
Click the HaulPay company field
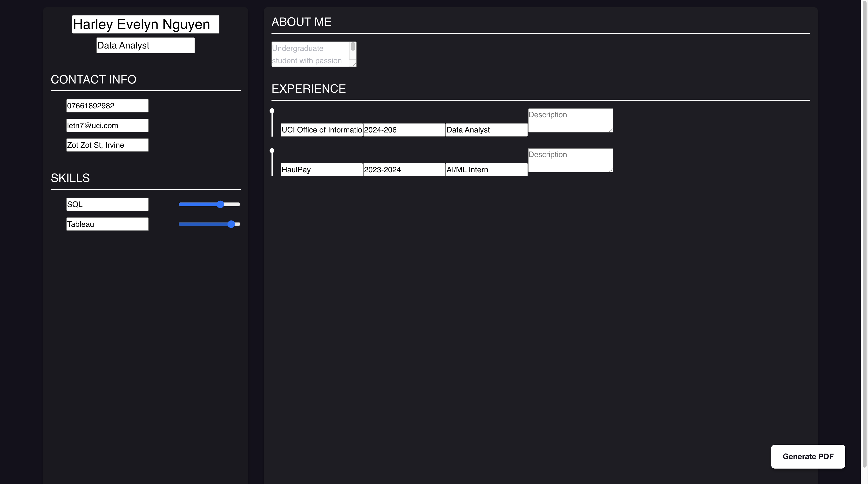[x=321, y=170]
